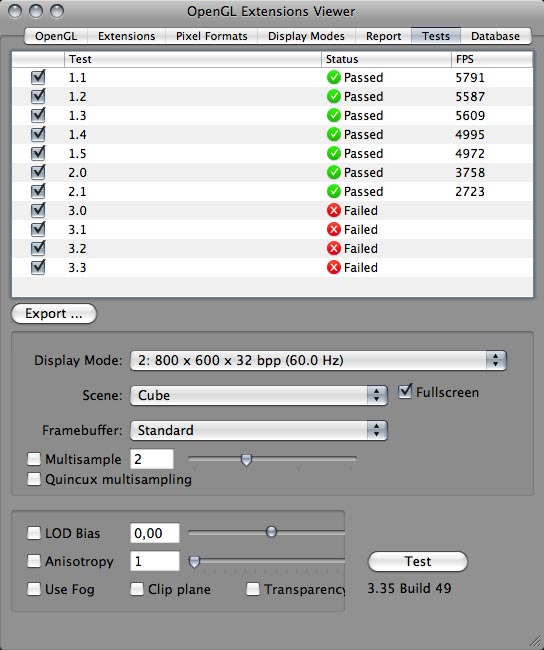544x650 pixels.
Task: Sort by the FPS column header
Action: [x=492, y=59]
